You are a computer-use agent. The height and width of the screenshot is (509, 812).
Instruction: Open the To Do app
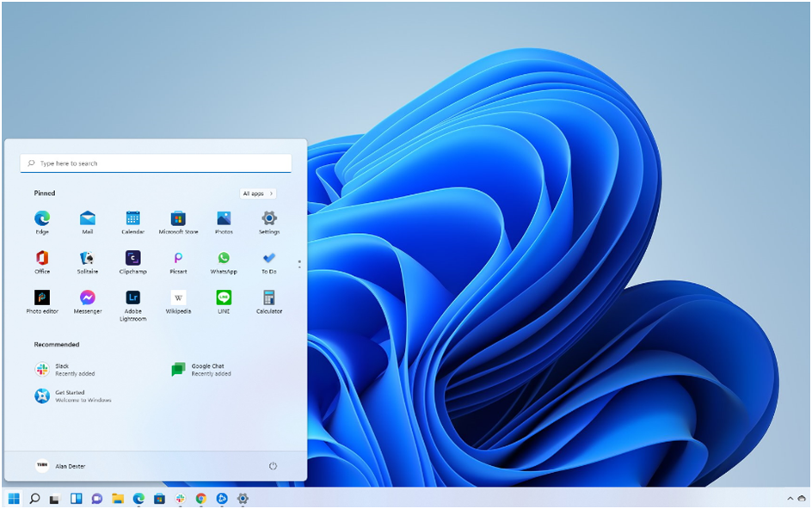[269, 258]
